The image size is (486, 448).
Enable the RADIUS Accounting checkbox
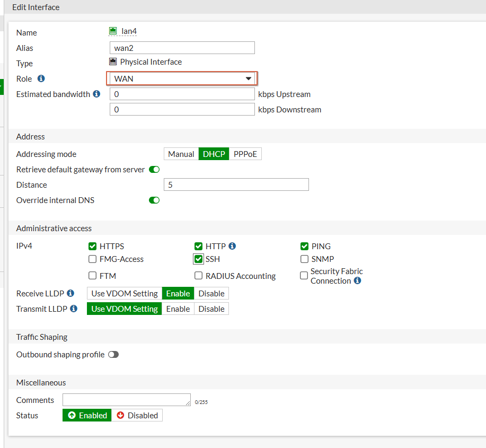pos(198,276)
